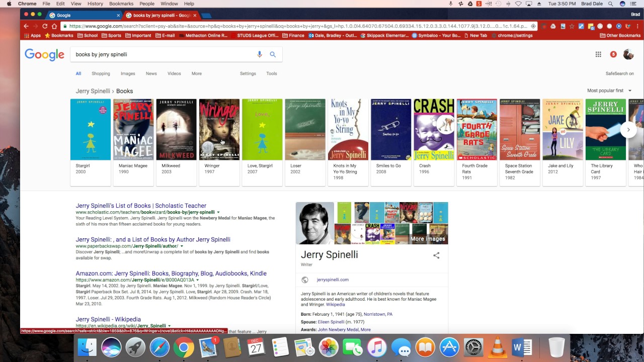Expand Scholastic result URL arrow
This screenshot has width=644, height=362.
(218, 212)
